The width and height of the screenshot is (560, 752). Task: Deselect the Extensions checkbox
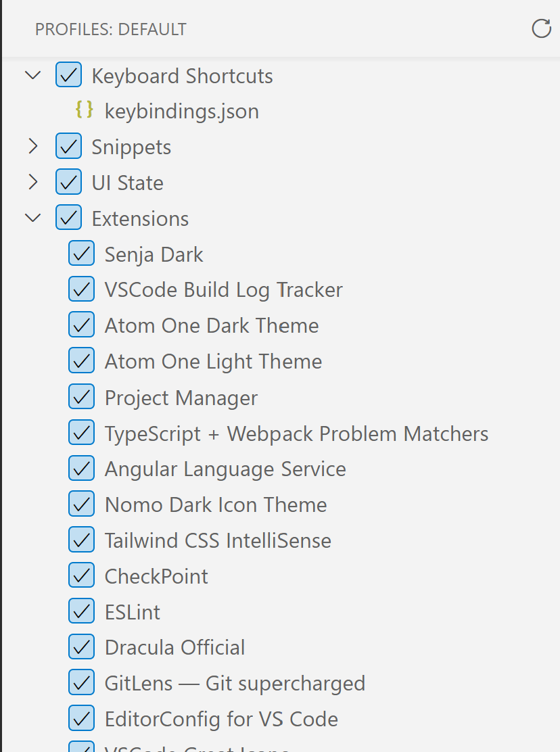68,218
